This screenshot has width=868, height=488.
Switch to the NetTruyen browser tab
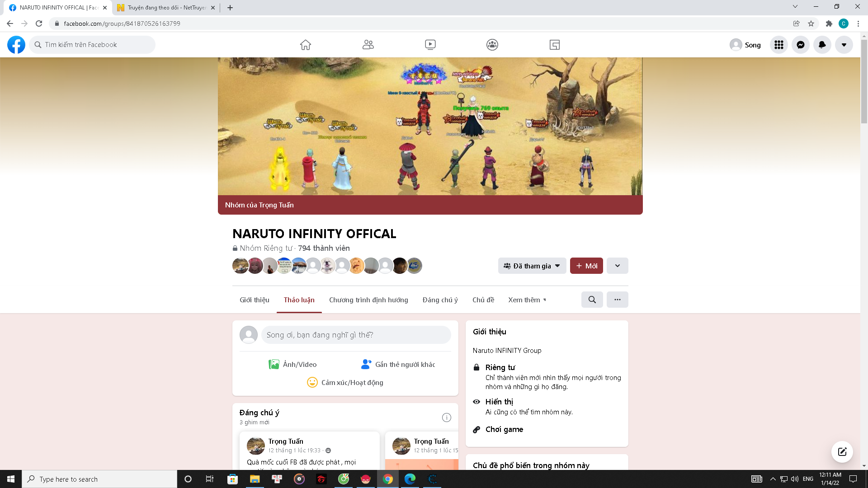pos(165,8)
